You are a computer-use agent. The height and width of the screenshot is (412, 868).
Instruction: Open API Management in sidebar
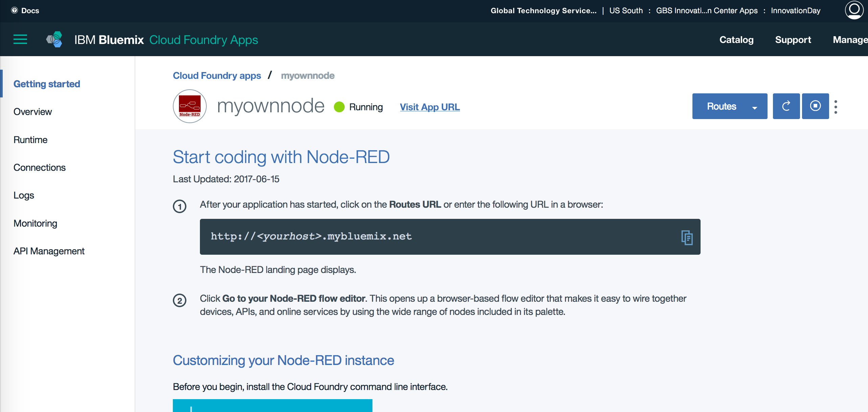(x=49, y=251)
